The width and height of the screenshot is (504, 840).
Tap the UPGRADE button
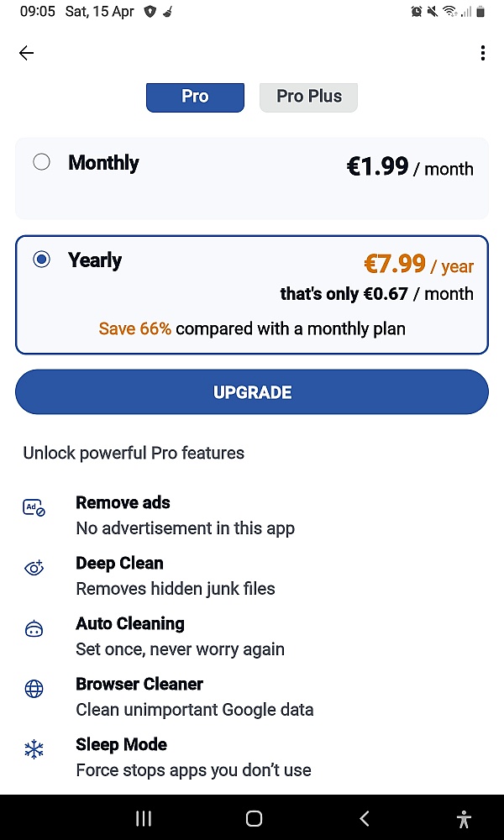[252, 391]
